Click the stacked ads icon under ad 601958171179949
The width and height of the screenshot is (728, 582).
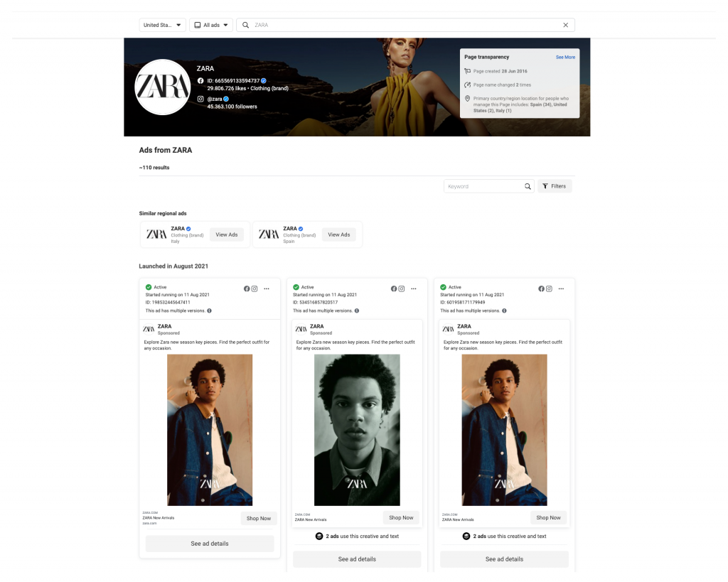pos(466,536)
